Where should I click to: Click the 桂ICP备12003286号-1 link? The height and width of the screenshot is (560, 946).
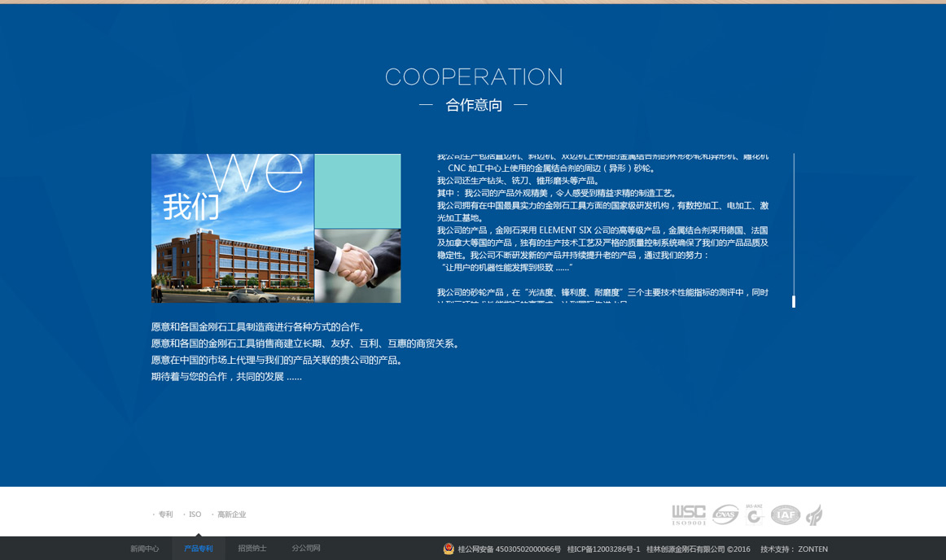click(603, 549)
